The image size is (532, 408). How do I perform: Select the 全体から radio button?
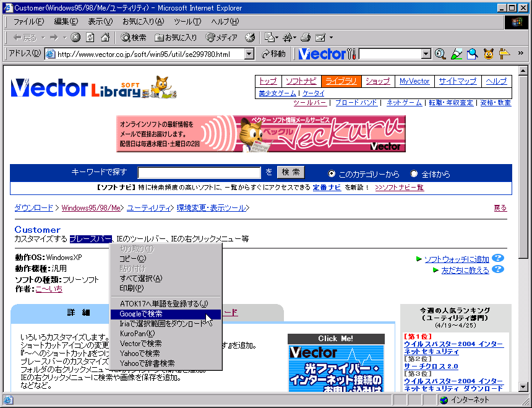point(414,174)
